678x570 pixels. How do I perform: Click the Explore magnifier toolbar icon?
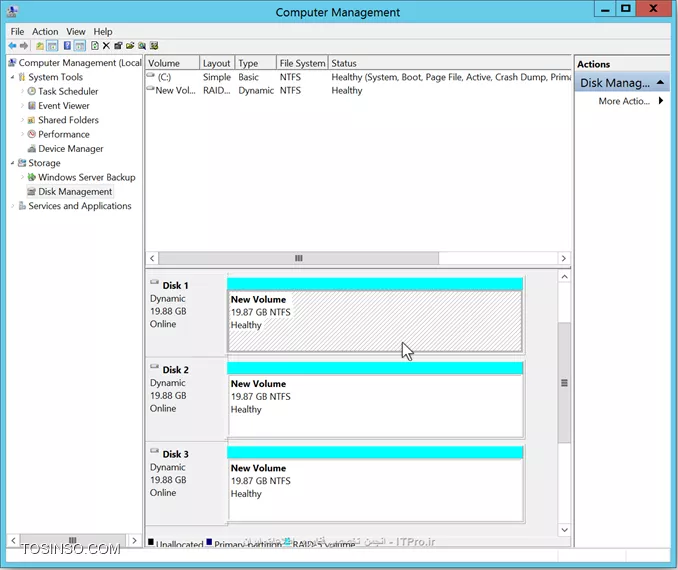point(142,45)
